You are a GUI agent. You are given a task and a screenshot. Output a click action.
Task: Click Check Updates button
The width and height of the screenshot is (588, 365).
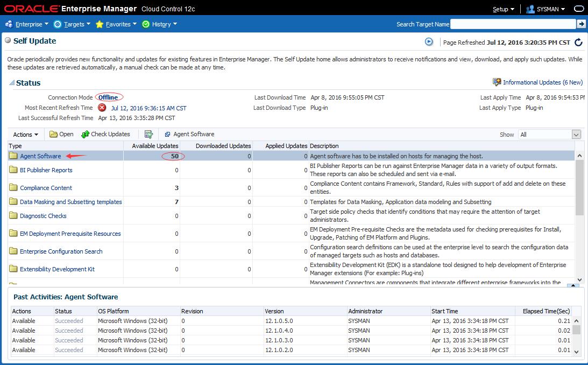106,134
